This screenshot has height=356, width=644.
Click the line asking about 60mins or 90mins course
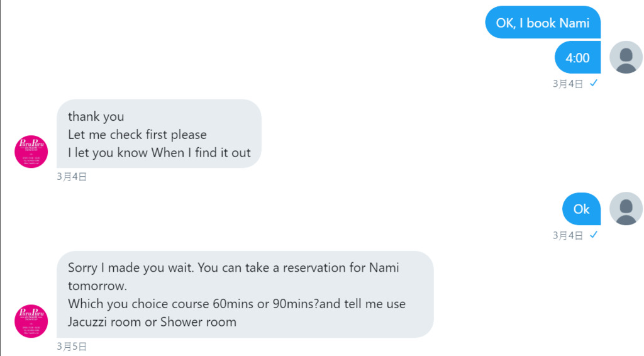pyautogui.click(x=236, y=304)
